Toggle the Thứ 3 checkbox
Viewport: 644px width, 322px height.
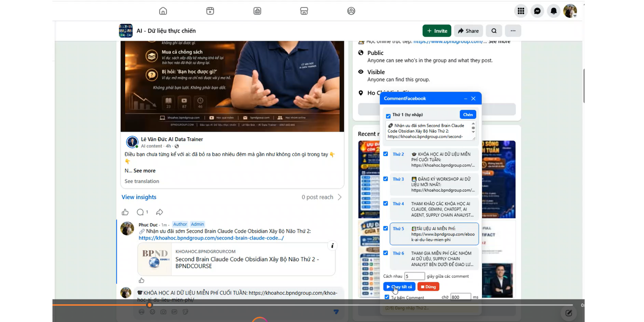386,179
